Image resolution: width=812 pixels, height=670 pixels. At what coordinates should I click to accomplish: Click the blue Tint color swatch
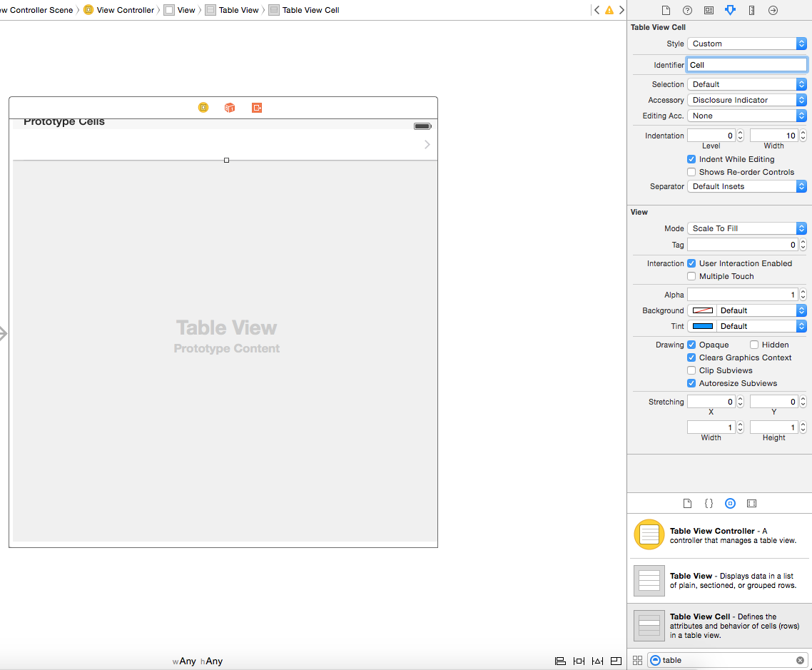click(x=703, y=326)
